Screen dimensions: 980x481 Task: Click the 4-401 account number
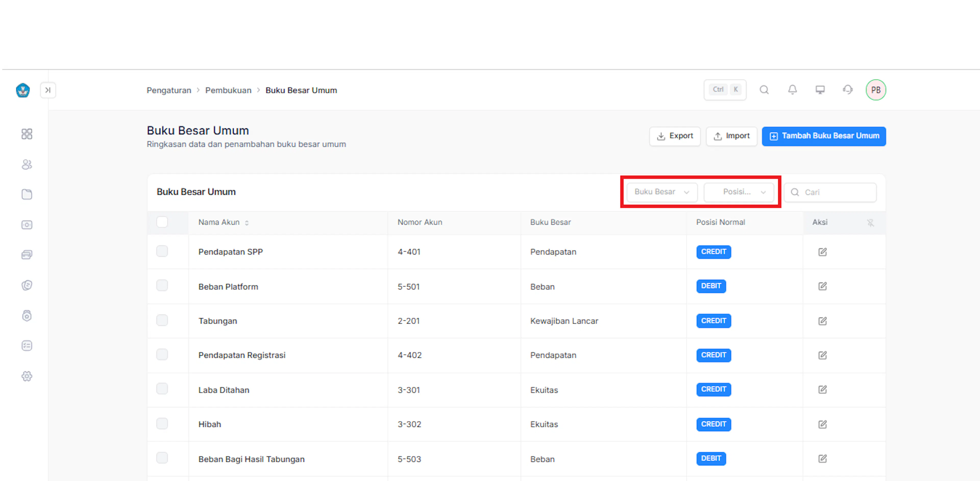[409, 252]
